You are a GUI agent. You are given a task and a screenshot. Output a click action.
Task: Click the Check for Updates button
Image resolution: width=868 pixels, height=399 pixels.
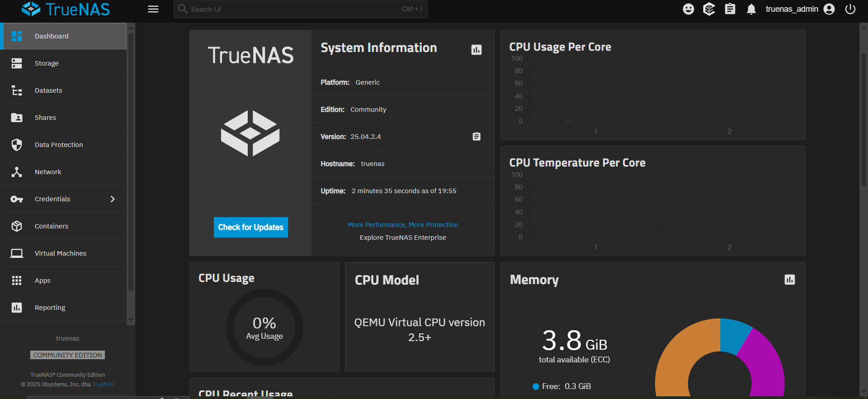pos(251,227)
